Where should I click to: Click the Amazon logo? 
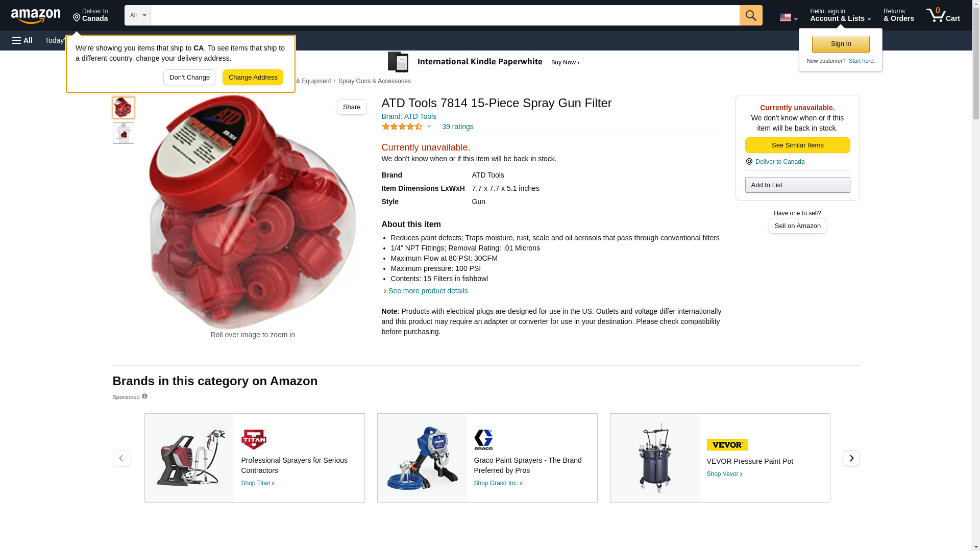[x=36, y=16]
